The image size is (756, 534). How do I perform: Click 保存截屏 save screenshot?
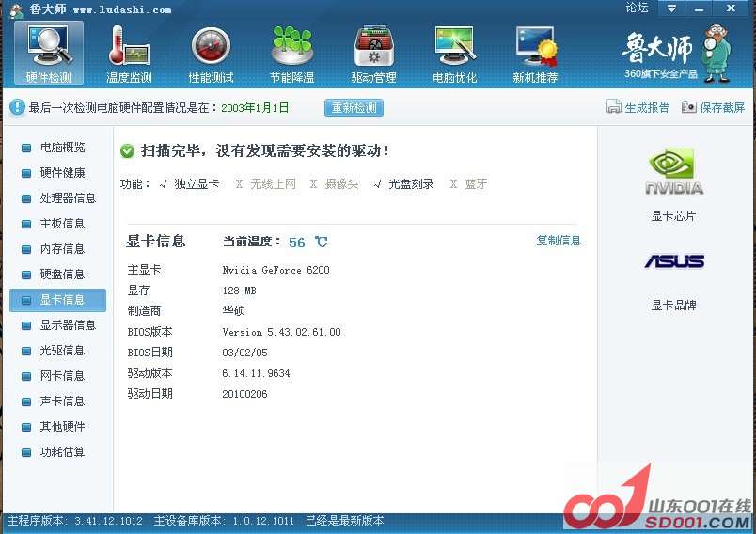[x=713, y=108]
